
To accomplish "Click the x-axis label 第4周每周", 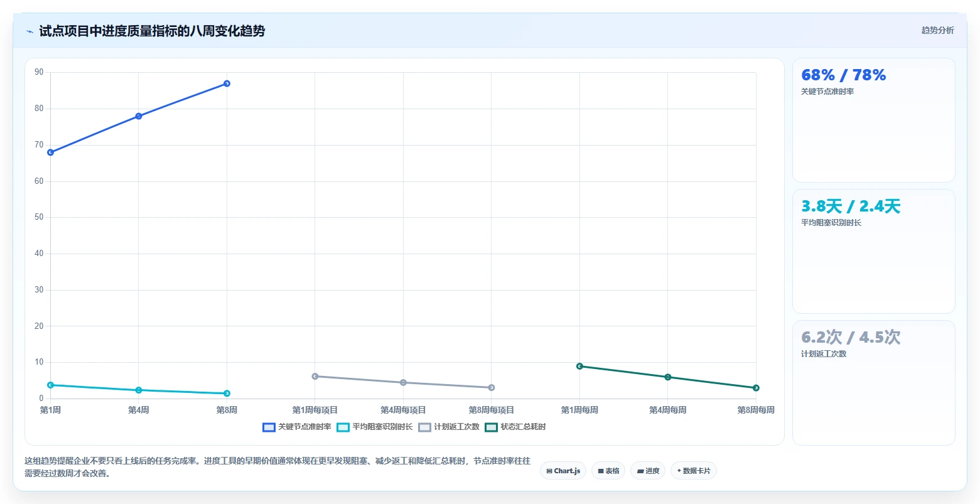I will (x=668, y=410).
